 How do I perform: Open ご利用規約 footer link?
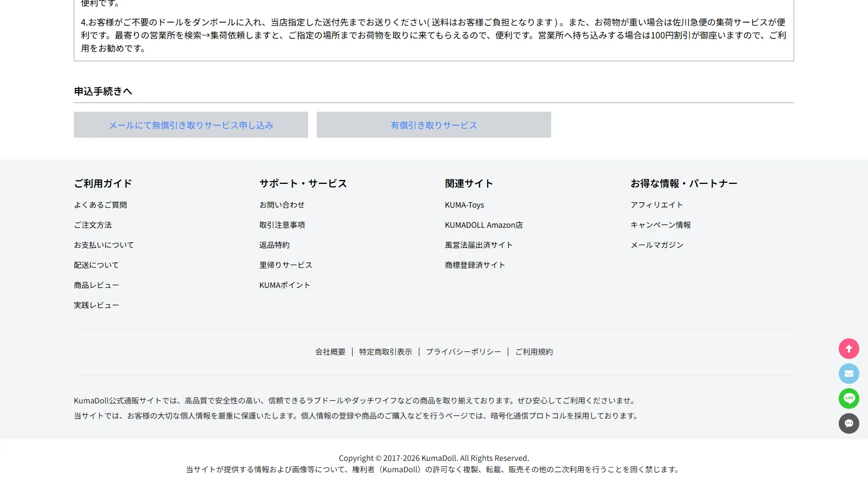coord(534,352)
